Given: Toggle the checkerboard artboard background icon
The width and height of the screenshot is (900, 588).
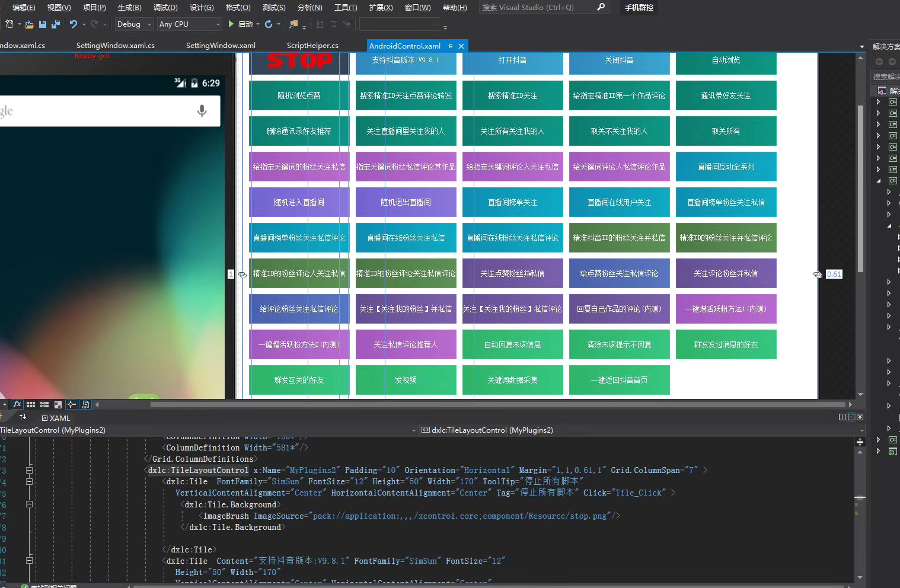Looking at the screenshot, I should 58,404.
